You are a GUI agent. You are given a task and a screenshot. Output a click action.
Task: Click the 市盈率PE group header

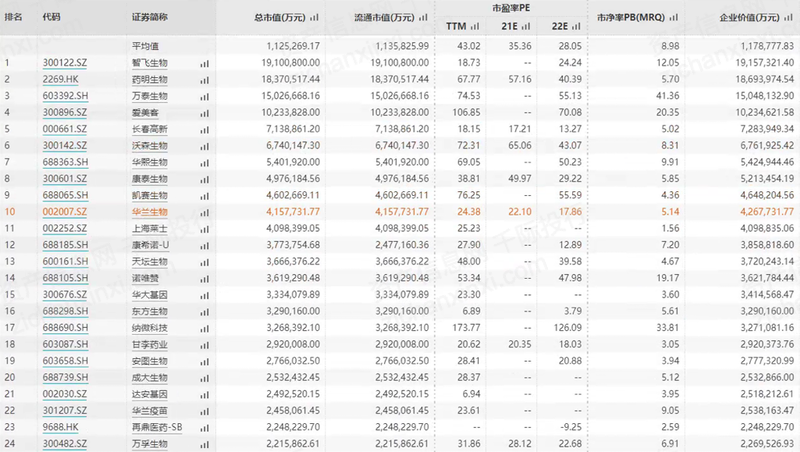(511, 8)
